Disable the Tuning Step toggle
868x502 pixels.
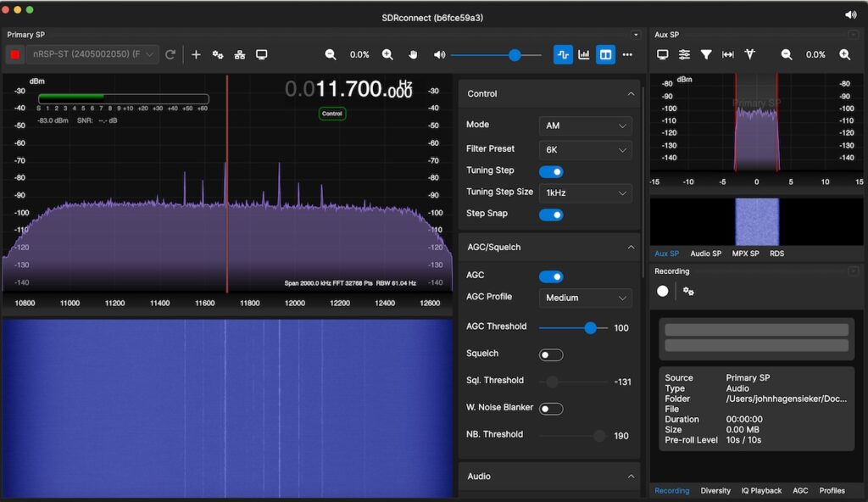(551, 171)
